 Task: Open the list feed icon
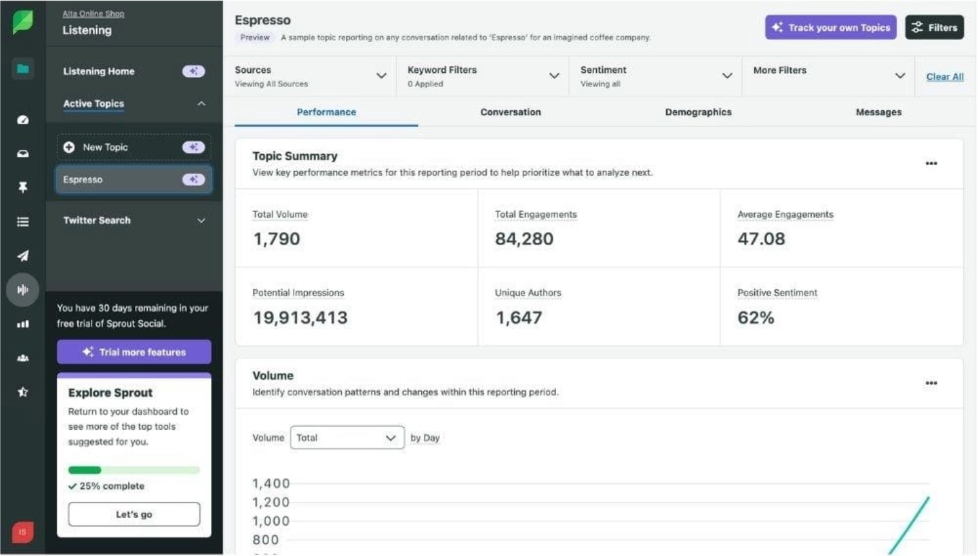pyautogui.click(x=23, y=222)
